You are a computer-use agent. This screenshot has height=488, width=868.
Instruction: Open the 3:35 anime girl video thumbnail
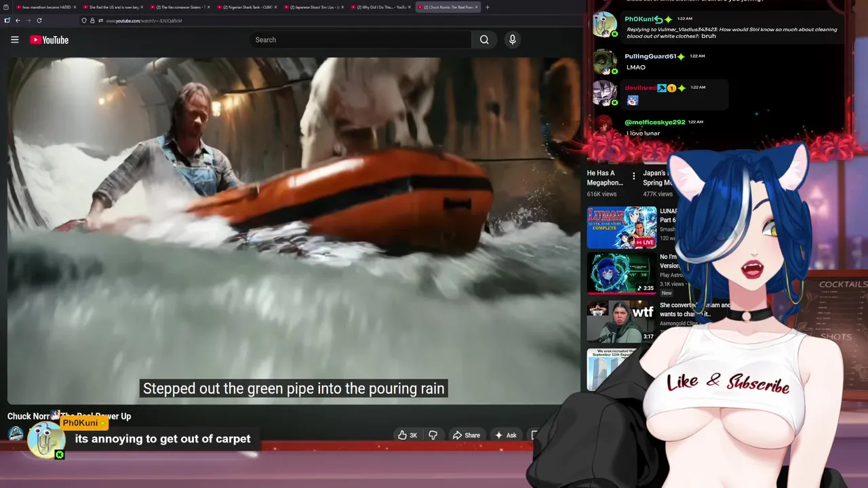point(621,273)
